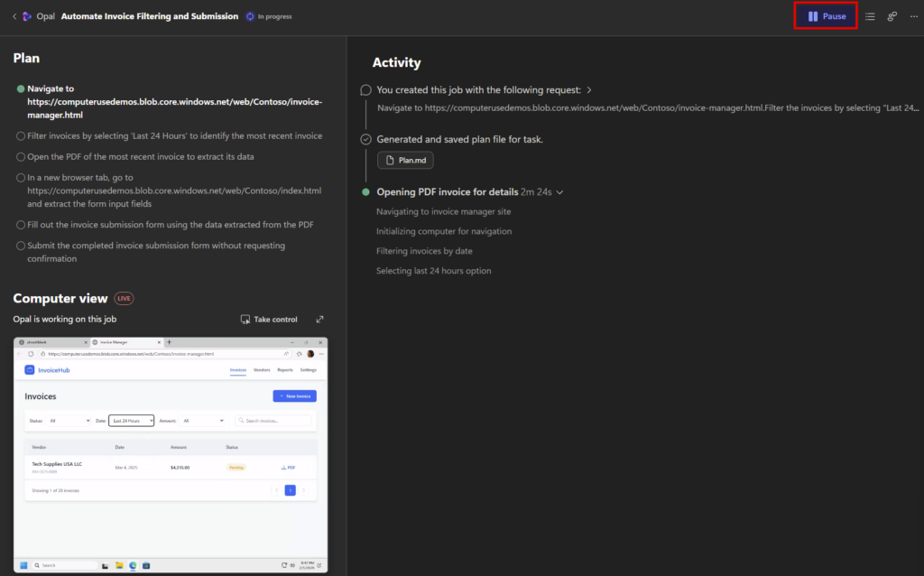Screen dimensions: 924x576
Task: Click the Opal logo icon
Action: click(x=28, y=16)
